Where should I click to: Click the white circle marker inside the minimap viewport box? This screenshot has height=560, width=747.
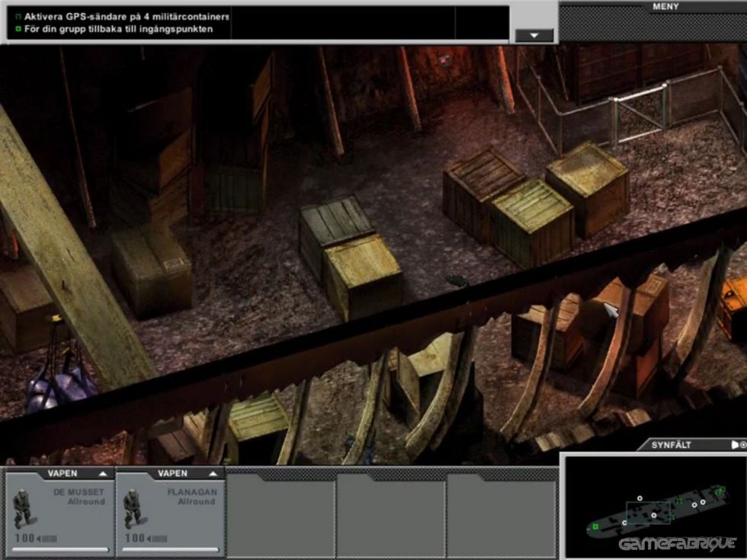(x=654, y=515)
